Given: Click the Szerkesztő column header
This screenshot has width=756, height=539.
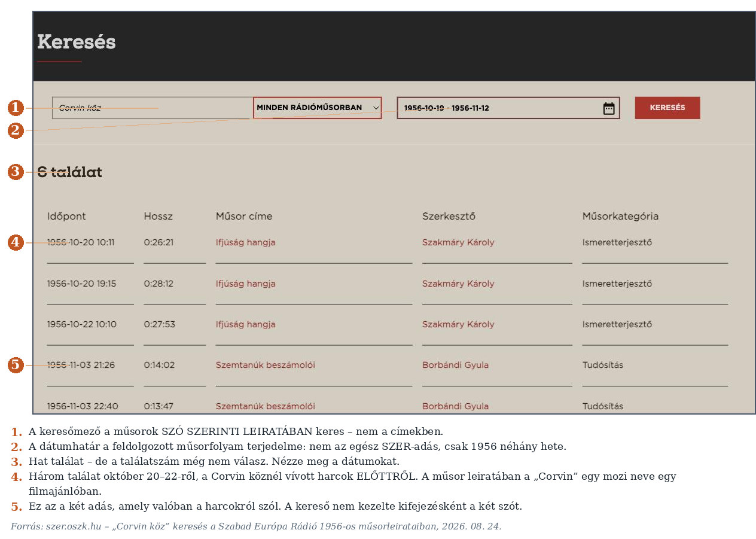Looking at the screenshot, I should pos(449,216).
